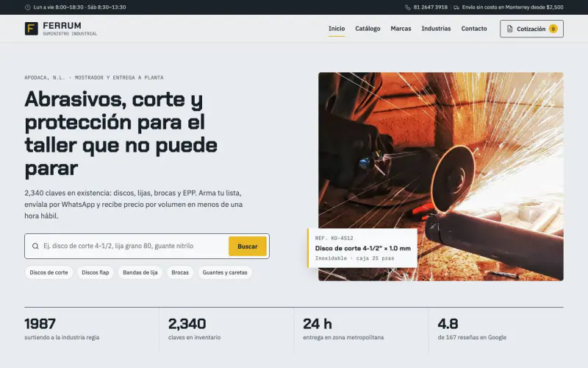Image resolution: width=588 pixels, height=368 pixels.
Task: Select the Brocas chip
Action: (x=180, y=272)
